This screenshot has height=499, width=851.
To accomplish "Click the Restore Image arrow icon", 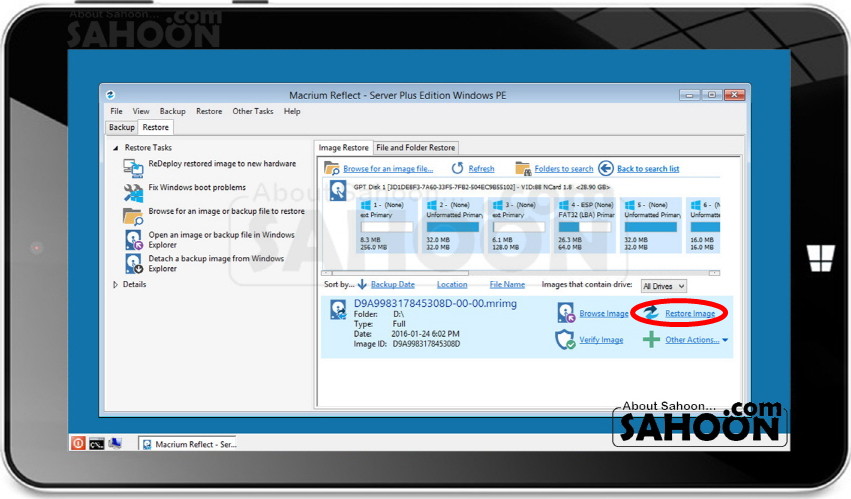I will pos(650,312).
